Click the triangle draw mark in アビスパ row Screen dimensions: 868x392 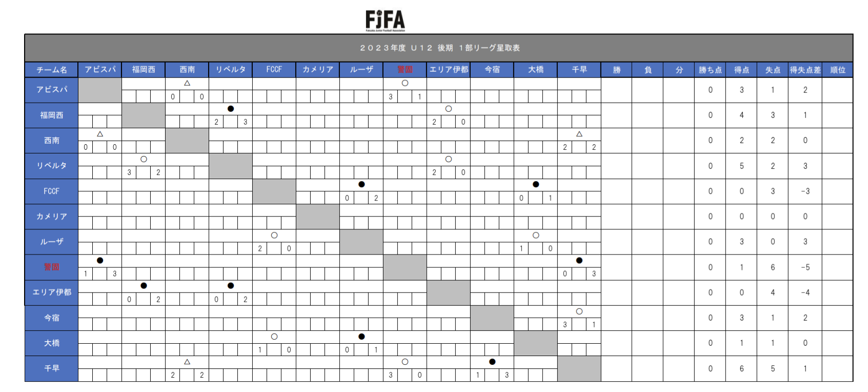tap(187, 83)
